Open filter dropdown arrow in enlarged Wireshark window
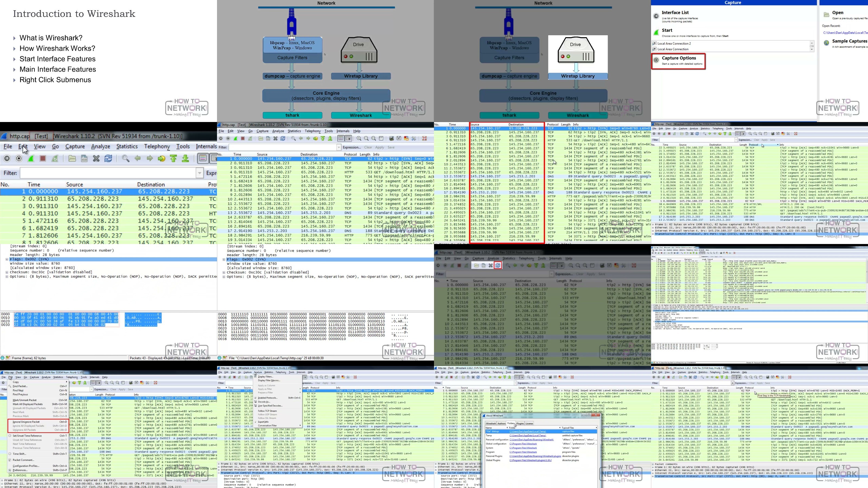This screenshot has width=868, height=488. (199, 173)
